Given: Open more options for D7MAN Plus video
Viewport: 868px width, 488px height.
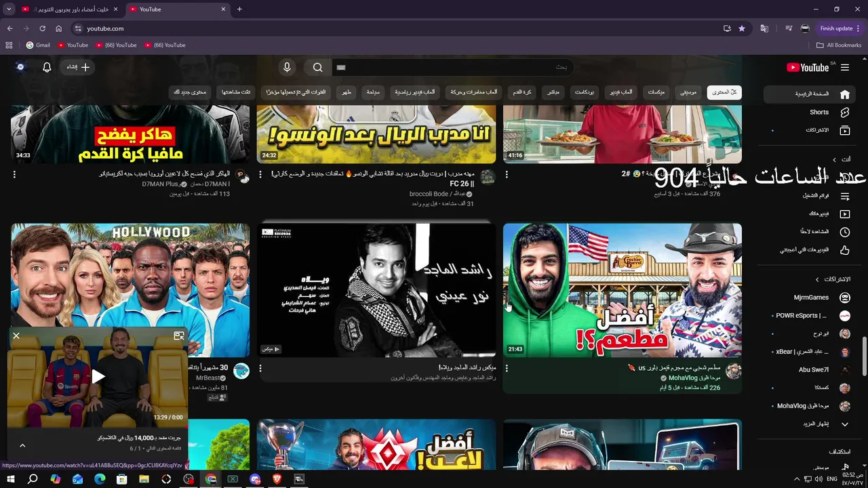Looking at the screenshot, I should coord(14,174).
